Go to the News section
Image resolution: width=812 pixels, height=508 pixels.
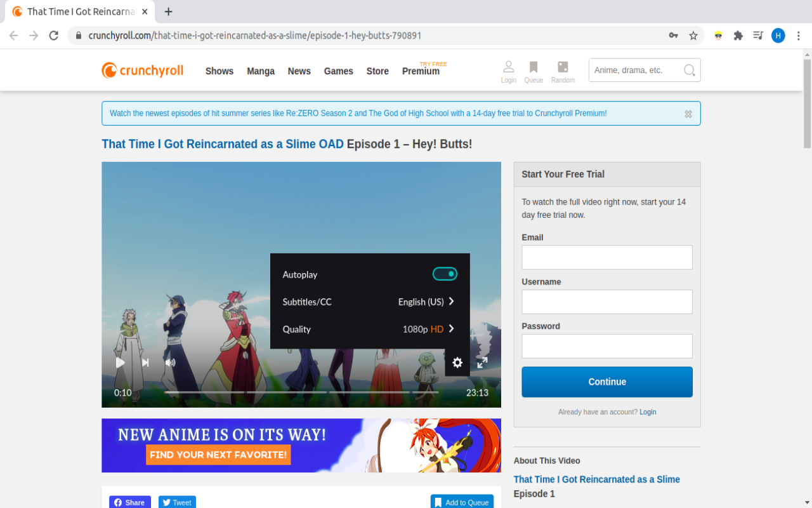click(x=299, y=71)
